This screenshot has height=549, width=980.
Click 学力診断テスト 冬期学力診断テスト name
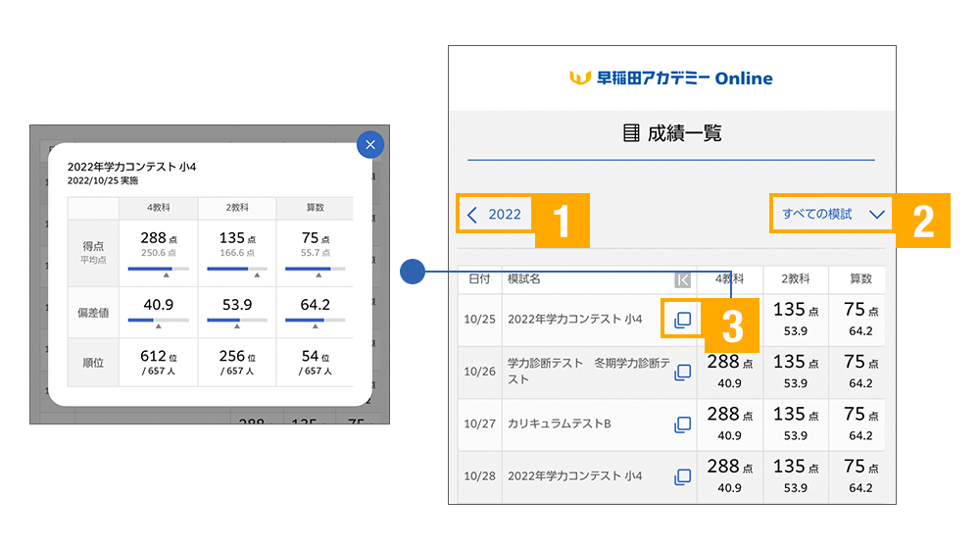pyautogui.click(x=588, y=372)
